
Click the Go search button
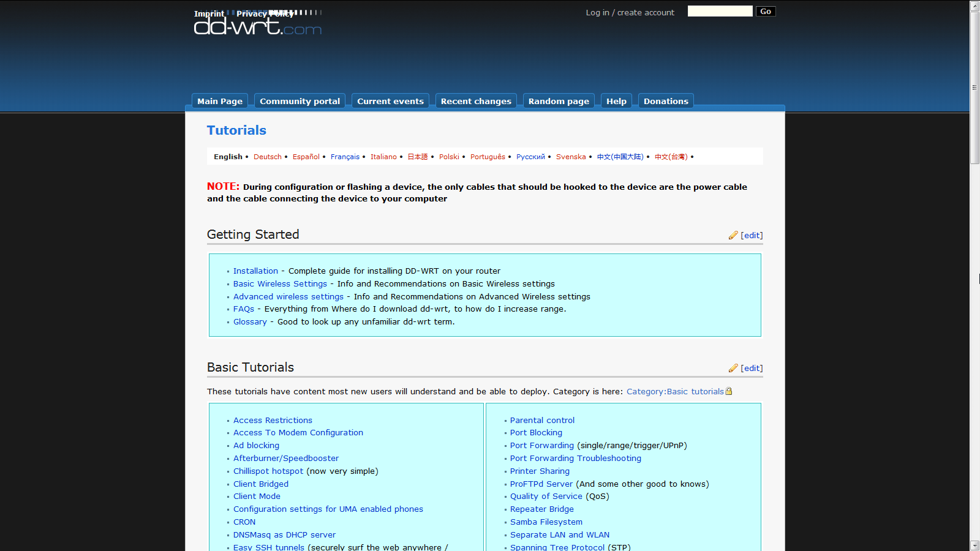click(x=766, y=12)
